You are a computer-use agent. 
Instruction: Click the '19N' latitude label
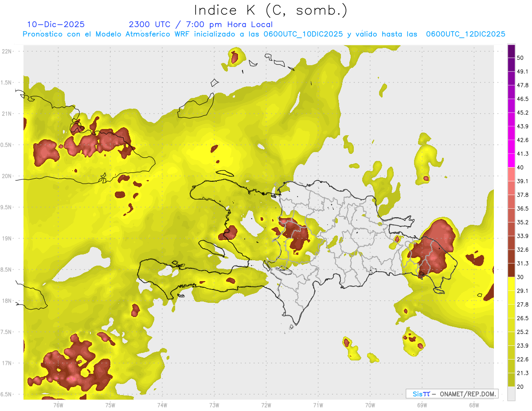pyautogui.click(x=7, y=239)
